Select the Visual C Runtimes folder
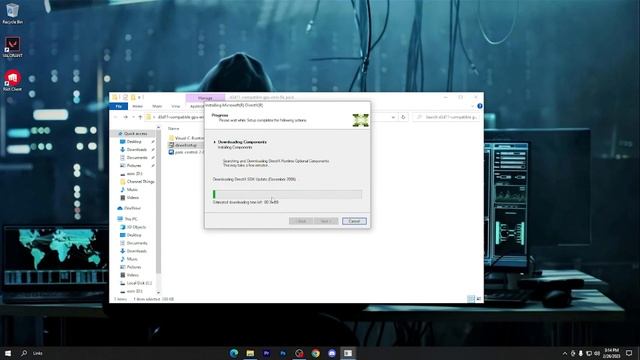This screenshot has height=360, width=640. point(189,138)
